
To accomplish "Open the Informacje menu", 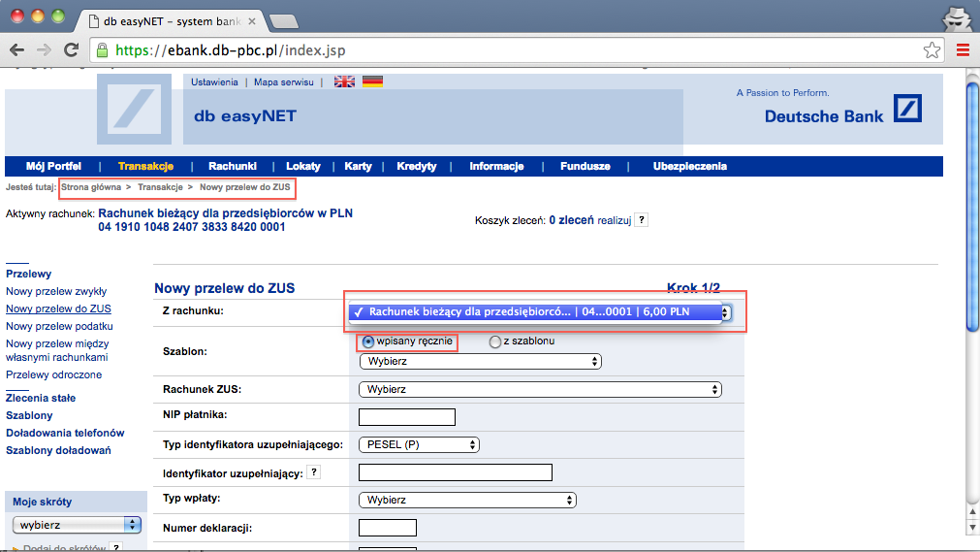I will (x=496, y=166).
